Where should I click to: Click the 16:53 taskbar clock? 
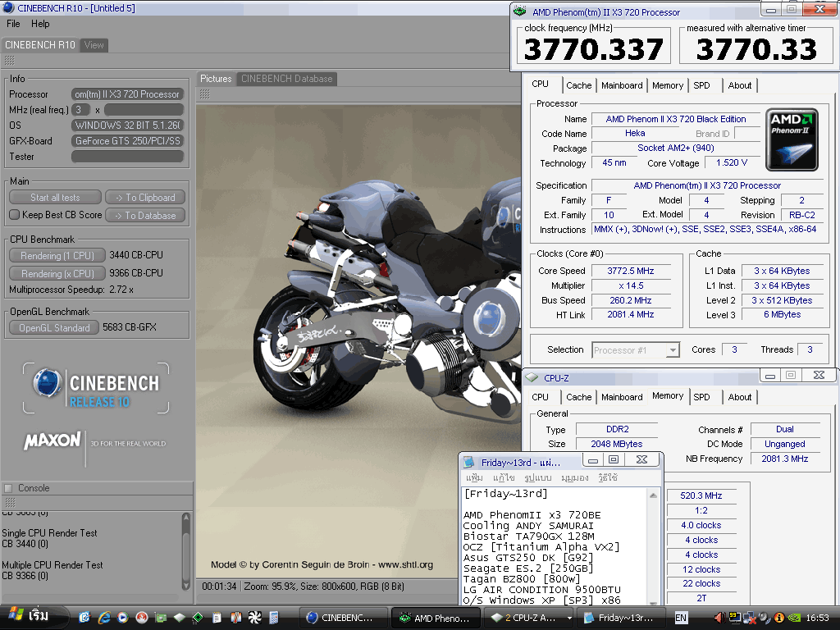(x=817, y=618)
